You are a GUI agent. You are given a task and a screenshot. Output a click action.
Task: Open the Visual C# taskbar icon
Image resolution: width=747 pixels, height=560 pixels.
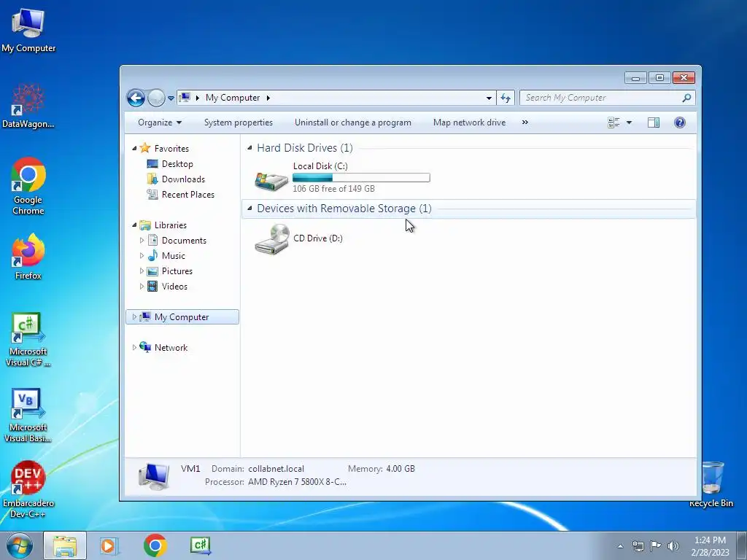click(x=201, y=545)
